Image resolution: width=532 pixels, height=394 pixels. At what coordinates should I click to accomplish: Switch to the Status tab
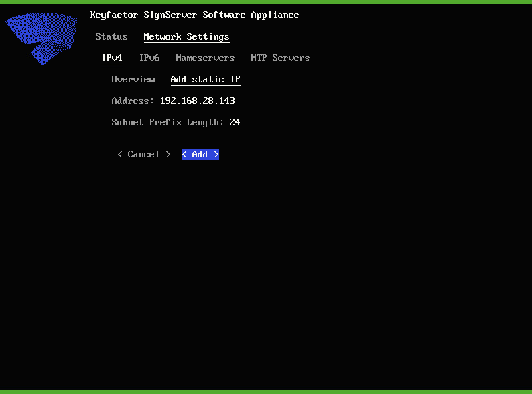coord(111,36)
